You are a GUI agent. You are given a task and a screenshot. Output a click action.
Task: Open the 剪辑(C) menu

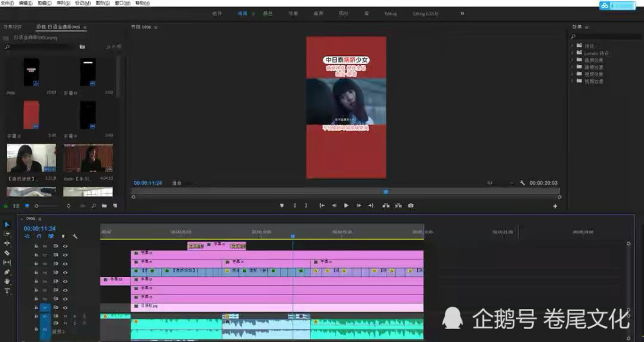tap(44, 3)
